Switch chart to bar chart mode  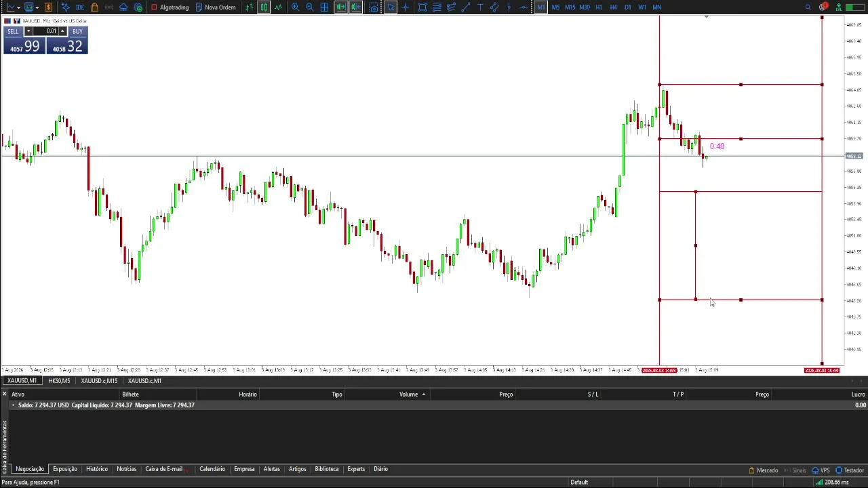point(250,7)
